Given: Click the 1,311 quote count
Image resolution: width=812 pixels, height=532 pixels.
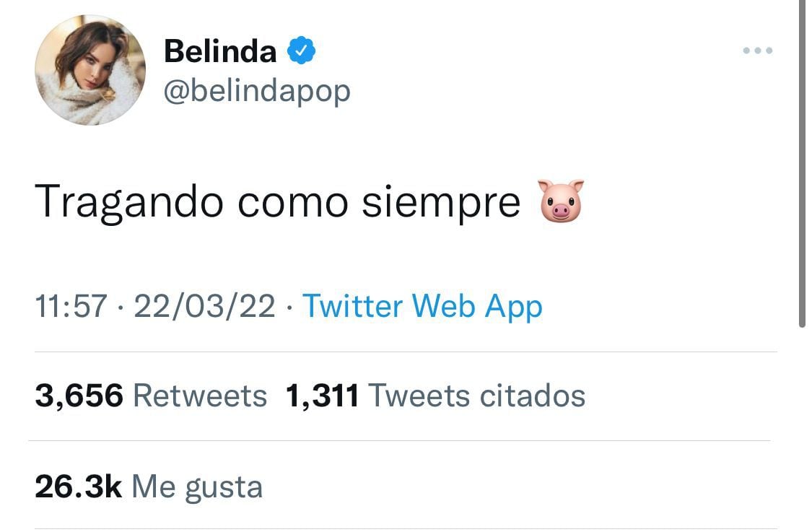Looking at the screenshot, I should 322,396.
